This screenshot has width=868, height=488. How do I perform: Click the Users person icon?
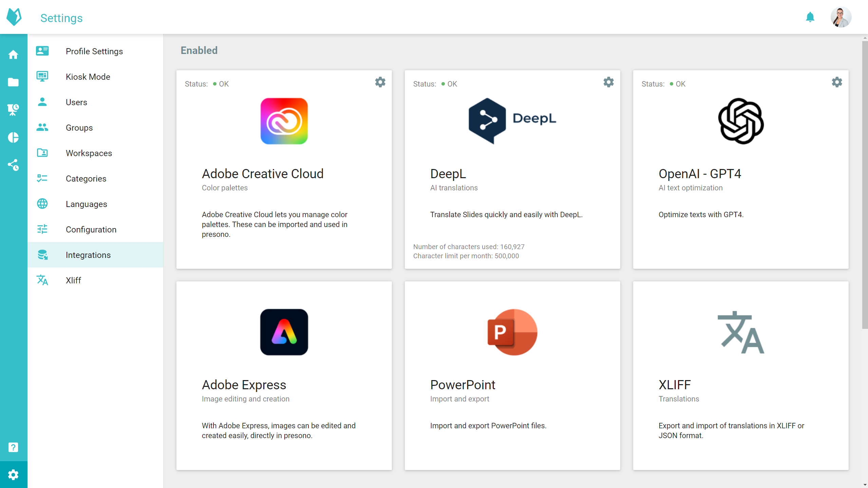point(42,102)
